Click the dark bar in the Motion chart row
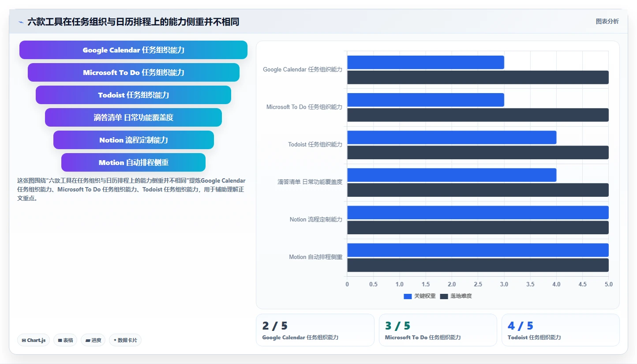Screen dimensions: 637x364 [x=478, y=265]
